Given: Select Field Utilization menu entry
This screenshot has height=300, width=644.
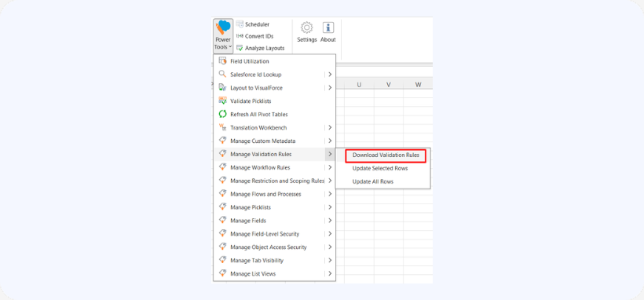Looking at the screenshot, I should pyautogui.click(x=274, y=61).
